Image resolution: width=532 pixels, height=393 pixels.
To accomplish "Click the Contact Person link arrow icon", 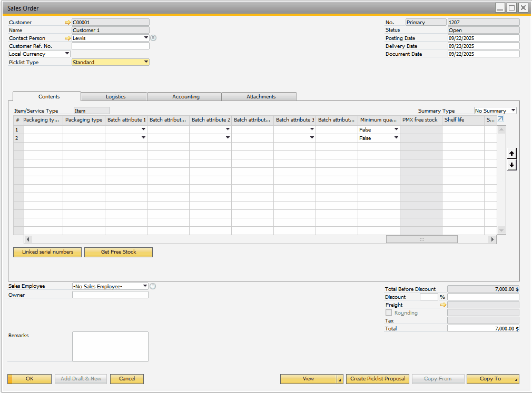I will (67, 38).
